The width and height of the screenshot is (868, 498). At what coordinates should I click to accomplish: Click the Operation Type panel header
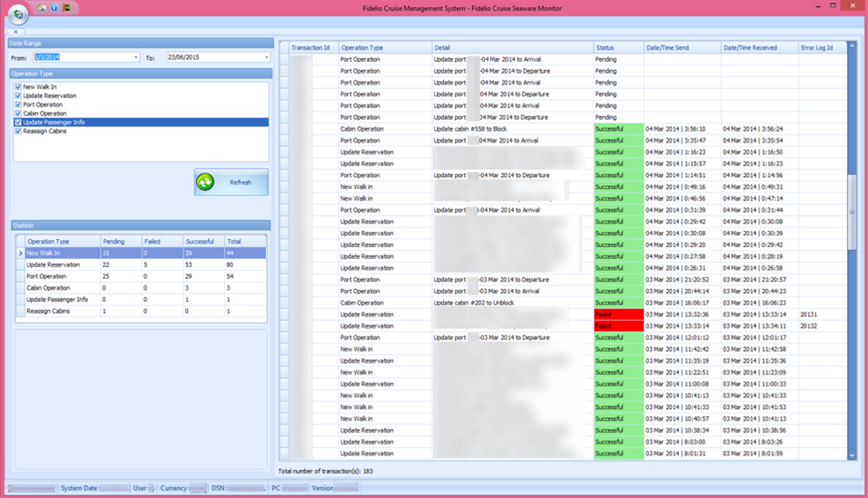point(141,74)
